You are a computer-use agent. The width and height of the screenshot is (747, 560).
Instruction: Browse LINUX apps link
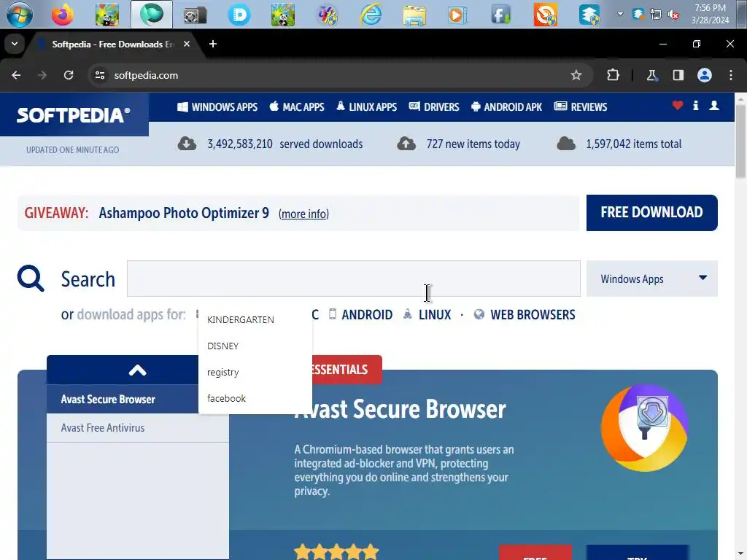[x=427, y=315]
